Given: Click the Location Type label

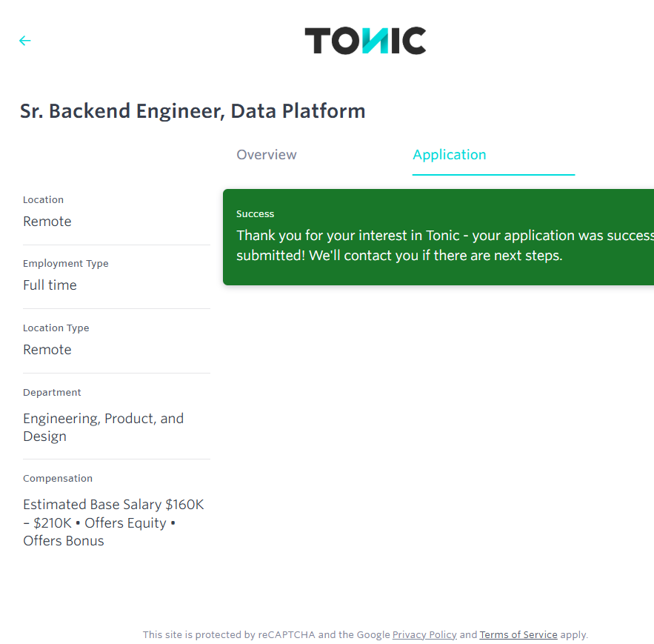Looking at the screenshot, I should pos(56,328).
